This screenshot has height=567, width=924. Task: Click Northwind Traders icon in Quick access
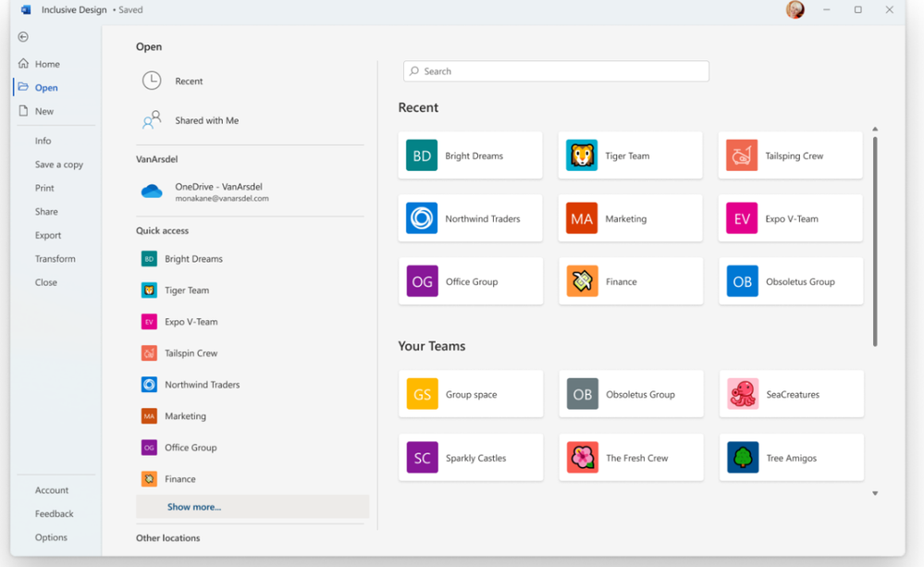point(149,384)
